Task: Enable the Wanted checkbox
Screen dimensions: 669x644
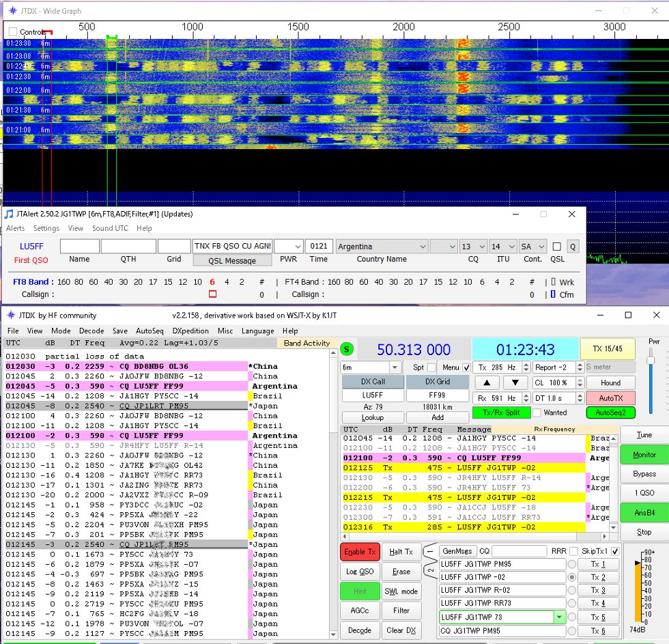Action: [x=537, y=412]
